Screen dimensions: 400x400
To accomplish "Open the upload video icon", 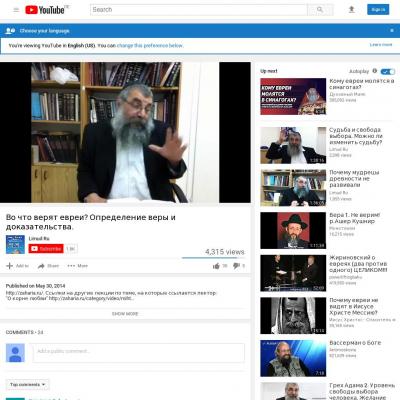I will click(x=351, y=10).
